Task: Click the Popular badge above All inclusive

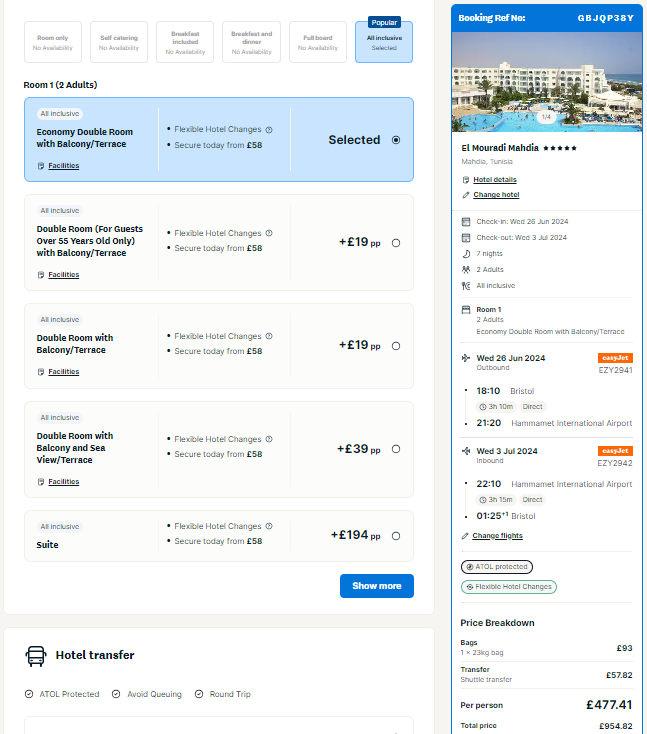Action: click(384, 22)
